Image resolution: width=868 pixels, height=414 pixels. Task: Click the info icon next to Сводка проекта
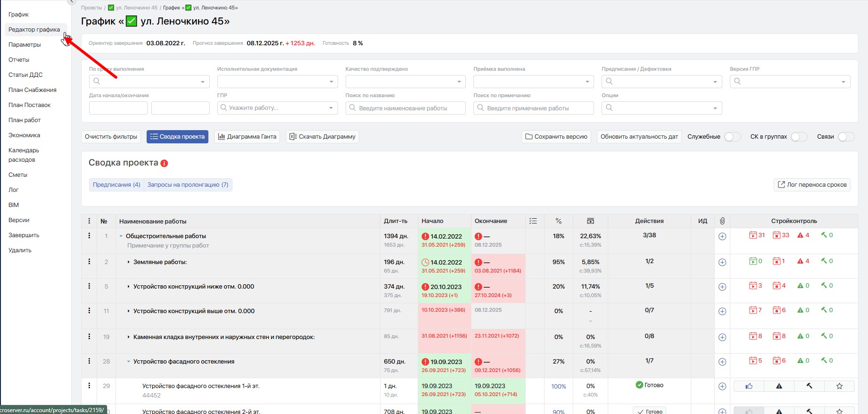164,163
